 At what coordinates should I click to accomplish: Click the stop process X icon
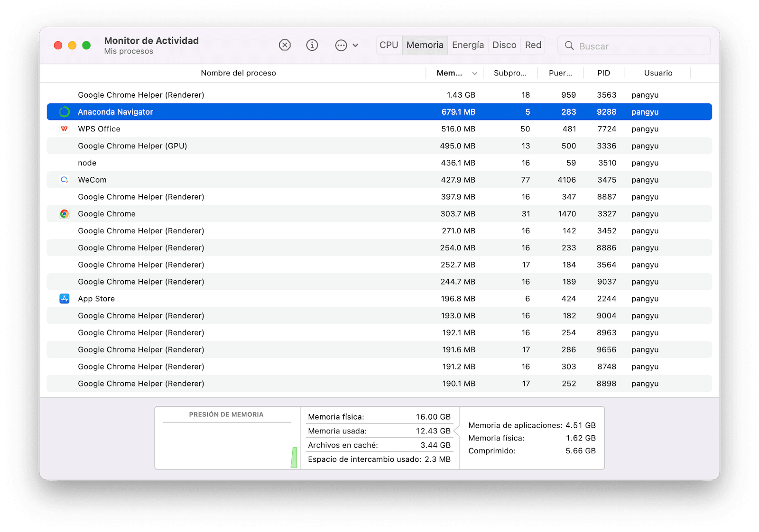click(285, 45)
